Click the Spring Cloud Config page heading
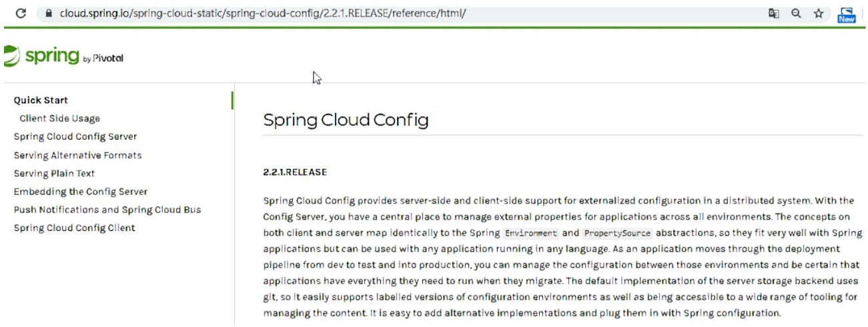Screen dimensions: 868x327 (346, 120)
